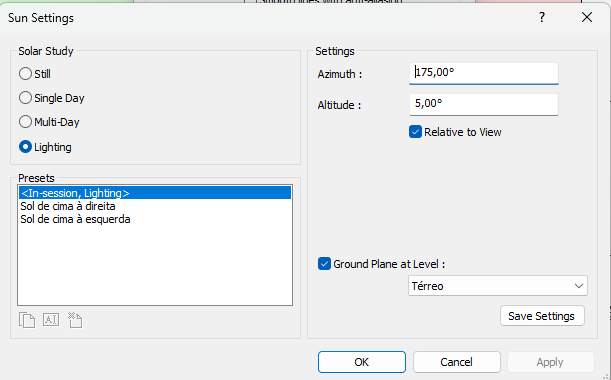Viewport: 611px width, 380px height.
Task: Close the Sun Settings dialog
Action: [x=587, y=17]
